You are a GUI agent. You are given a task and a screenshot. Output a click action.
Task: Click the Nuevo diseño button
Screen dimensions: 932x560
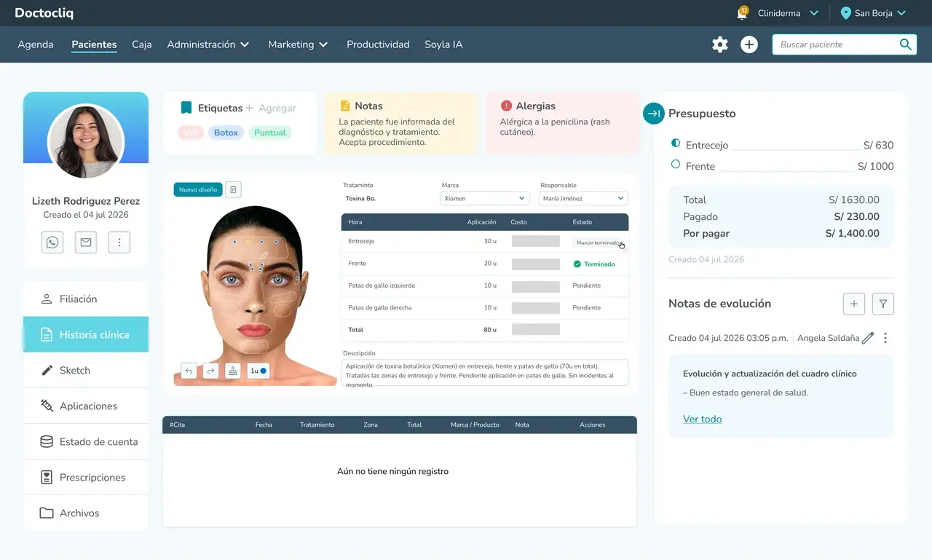(198, 189)
